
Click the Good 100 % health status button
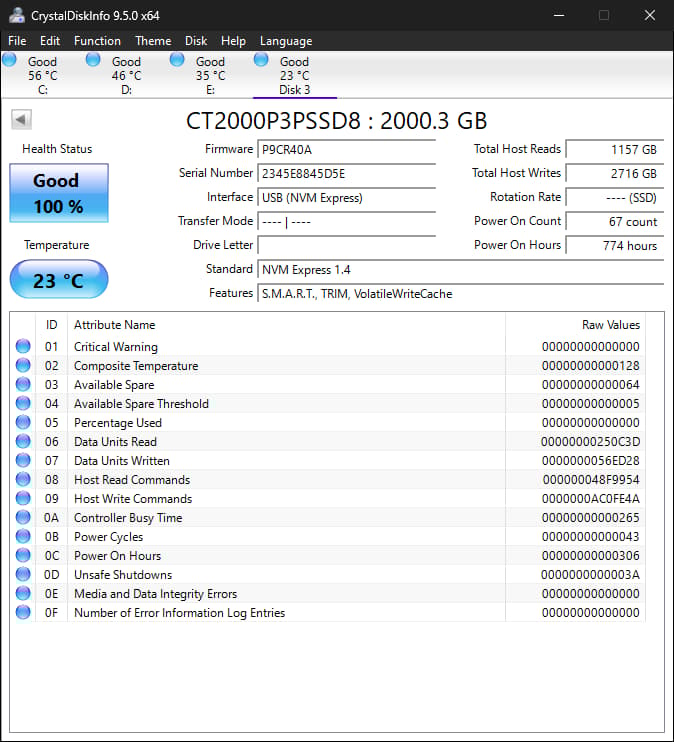(59, 193)
